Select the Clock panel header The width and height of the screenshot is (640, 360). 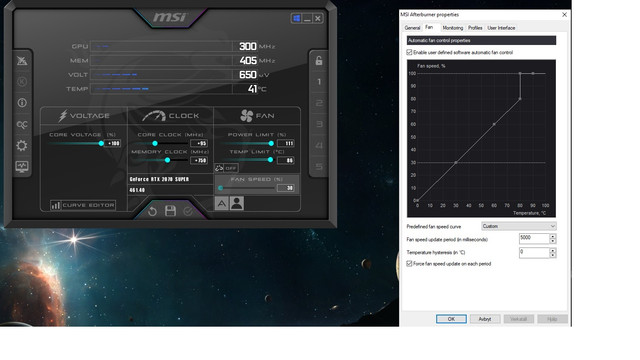171,116
